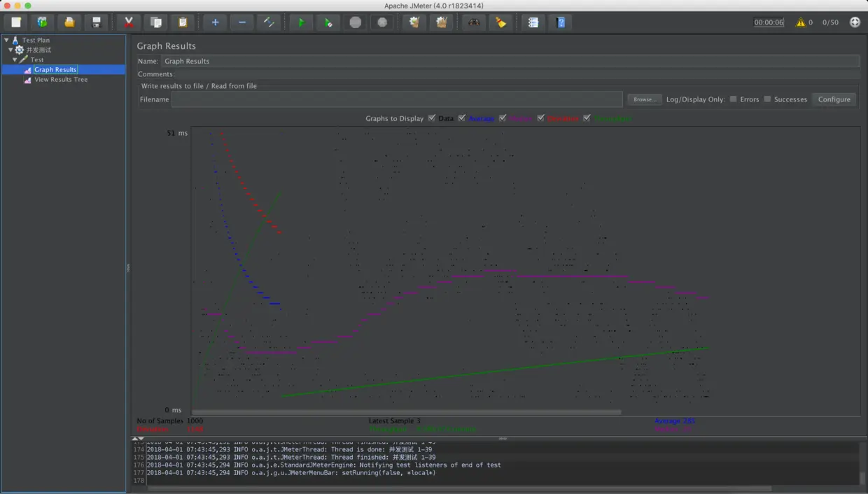
Task: Select View Results Tree in tree
Action: [61, 80]
